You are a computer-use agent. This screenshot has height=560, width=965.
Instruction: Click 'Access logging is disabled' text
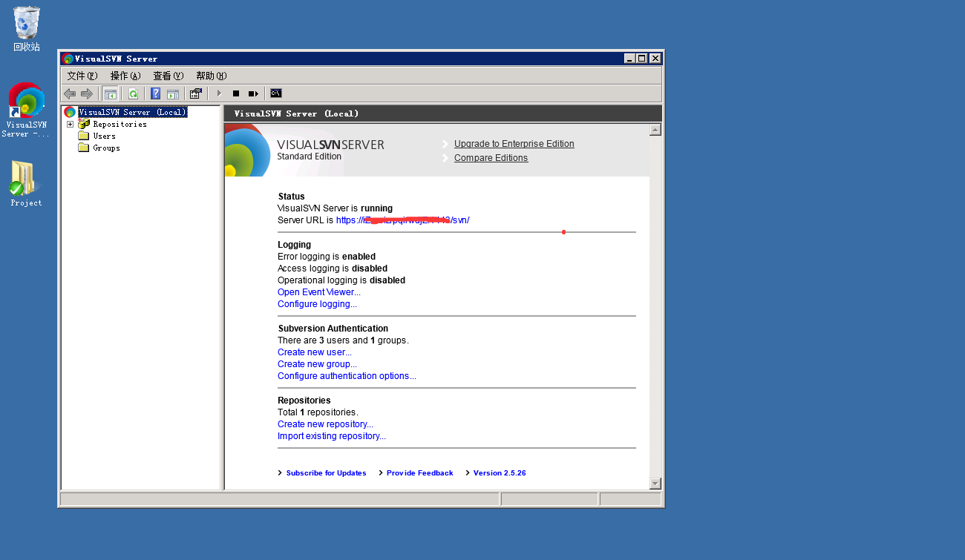[333, 269]
